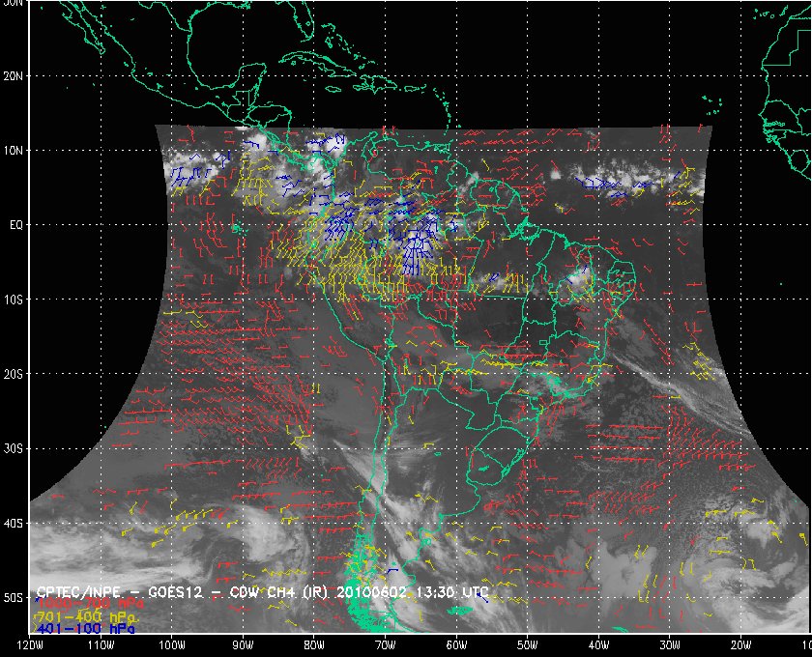Click the 80W longitude label
This screenshot has height=657, width=812.
(314, 645)
